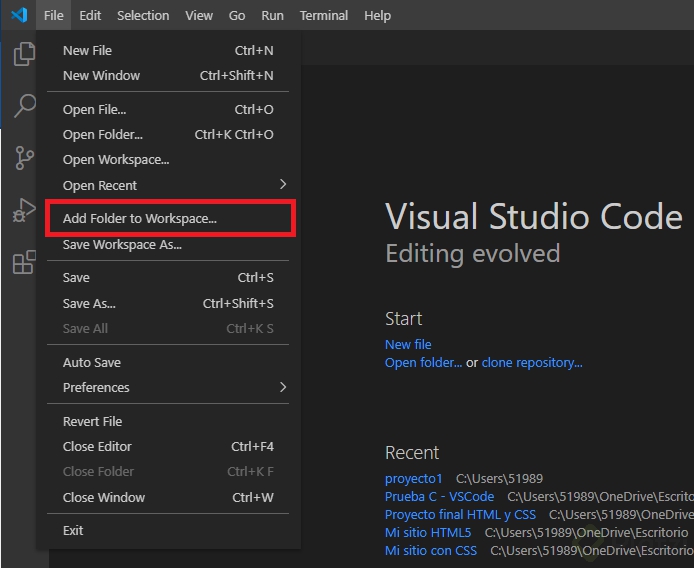Click the New file link
The height and width of the screenshot is (568, 694).
[x=408, y=344]
